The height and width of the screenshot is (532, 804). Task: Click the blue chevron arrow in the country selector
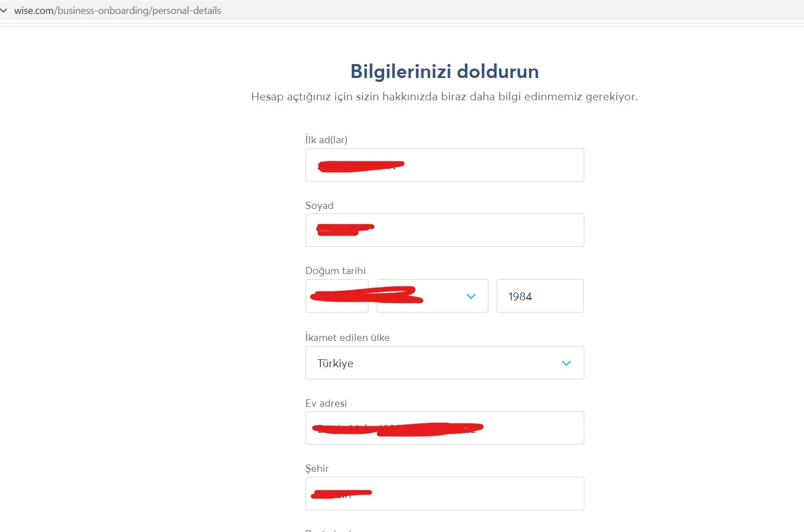tap(566, 363)
